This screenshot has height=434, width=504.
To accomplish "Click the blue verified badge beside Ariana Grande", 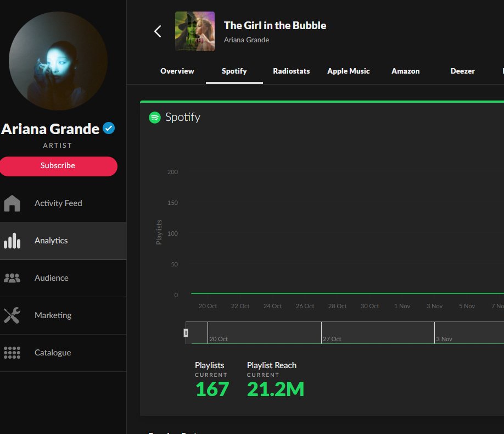I will 109,129.
